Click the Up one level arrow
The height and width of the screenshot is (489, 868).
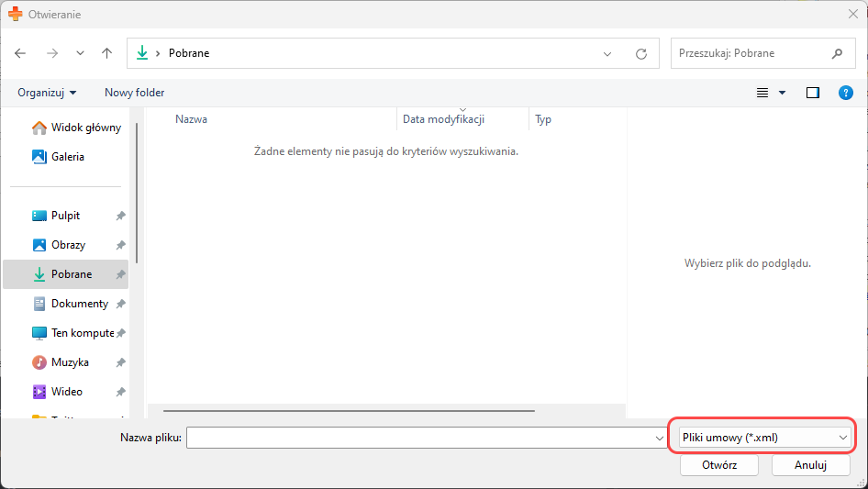click(106, 53)
